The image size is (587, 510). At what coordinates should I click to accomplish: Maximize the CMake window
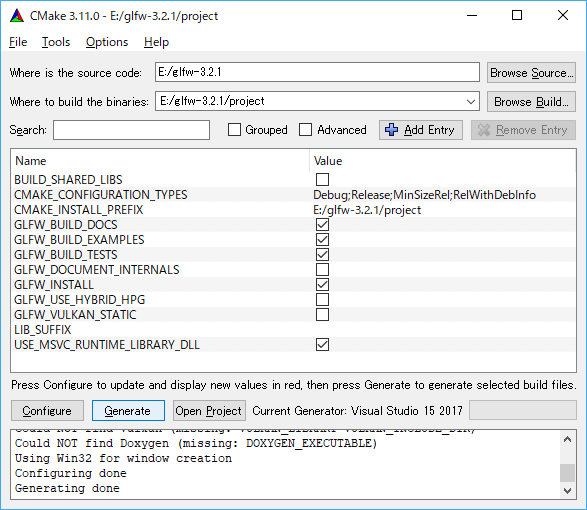(x=517, y=15)
